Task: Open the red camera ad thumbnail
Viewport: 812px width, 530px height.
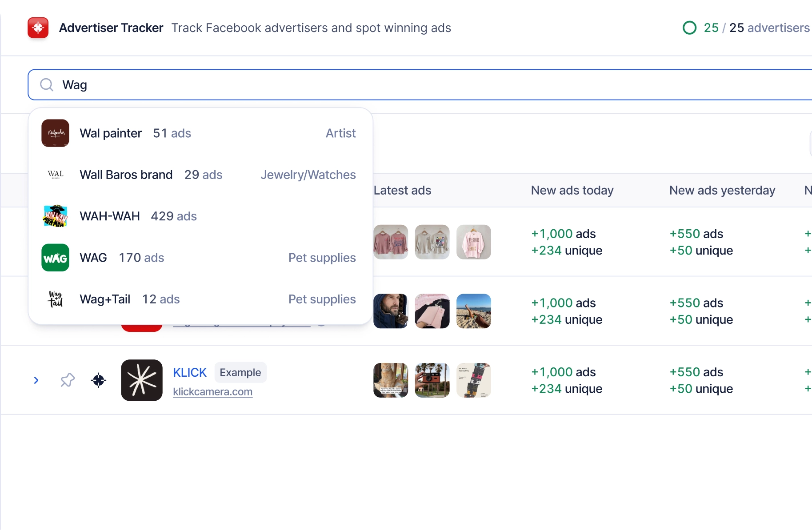Action: coord(432,380)
